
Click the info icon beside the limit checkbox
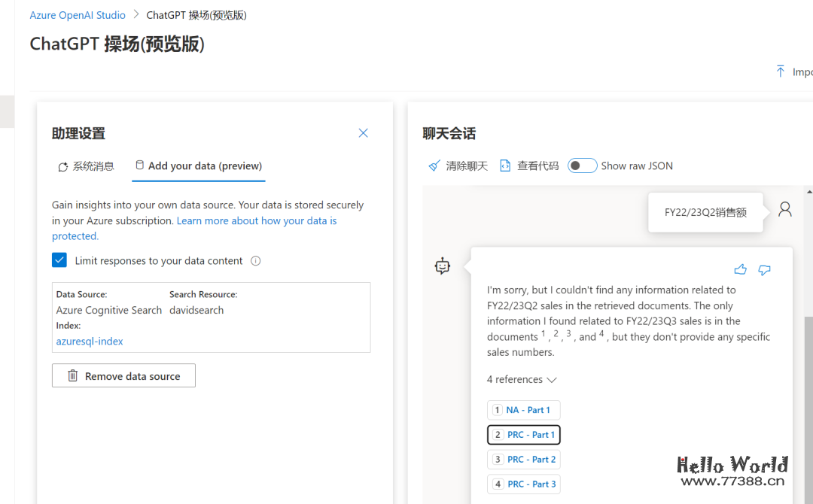[x=255, y=260]
